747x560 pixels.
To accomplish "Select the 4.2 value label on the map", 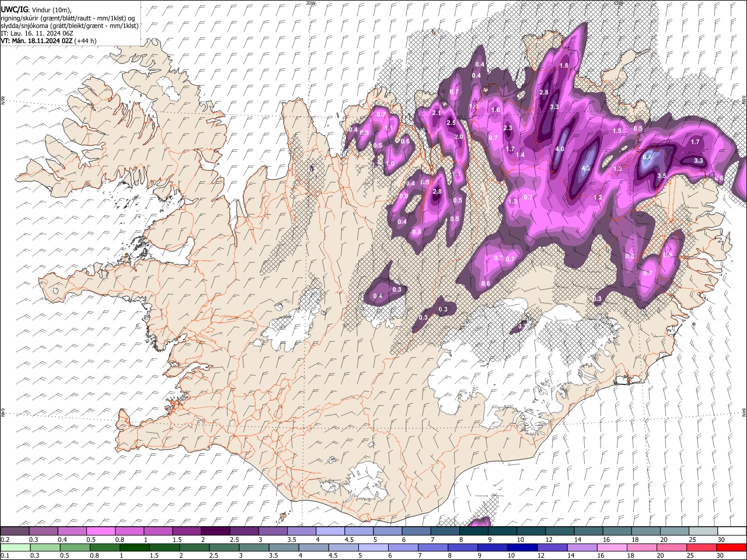I will coord(587,168).
